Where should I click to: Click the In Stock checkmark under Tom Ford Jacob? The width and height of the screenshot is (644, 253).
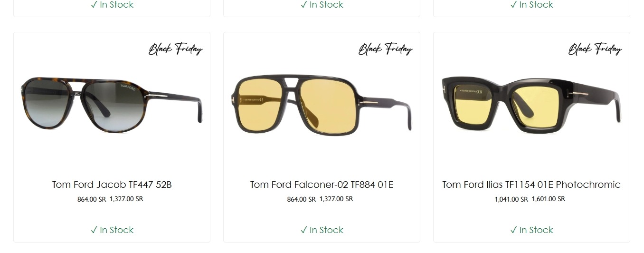(94, 230)
